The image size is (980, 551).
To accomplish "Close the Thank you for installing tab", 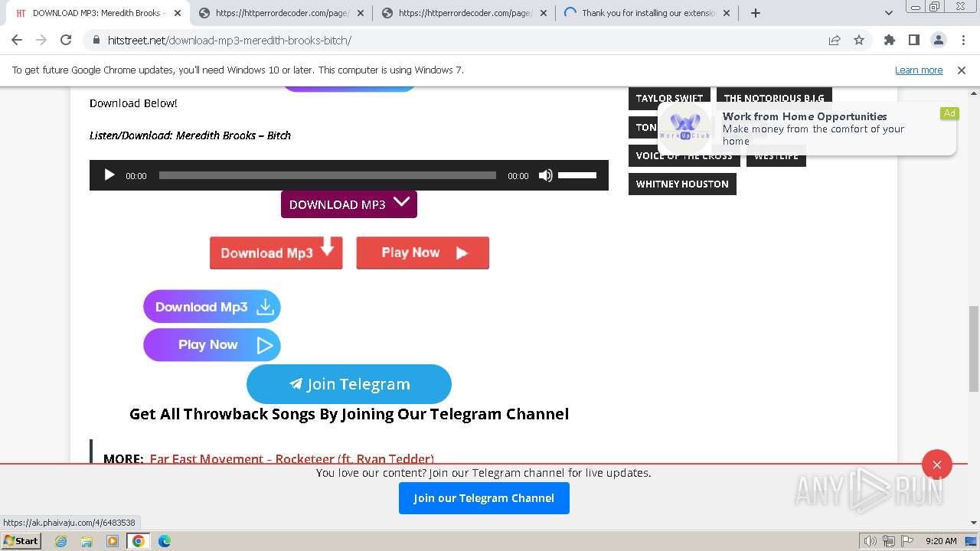I will click(x=727, y=13).
